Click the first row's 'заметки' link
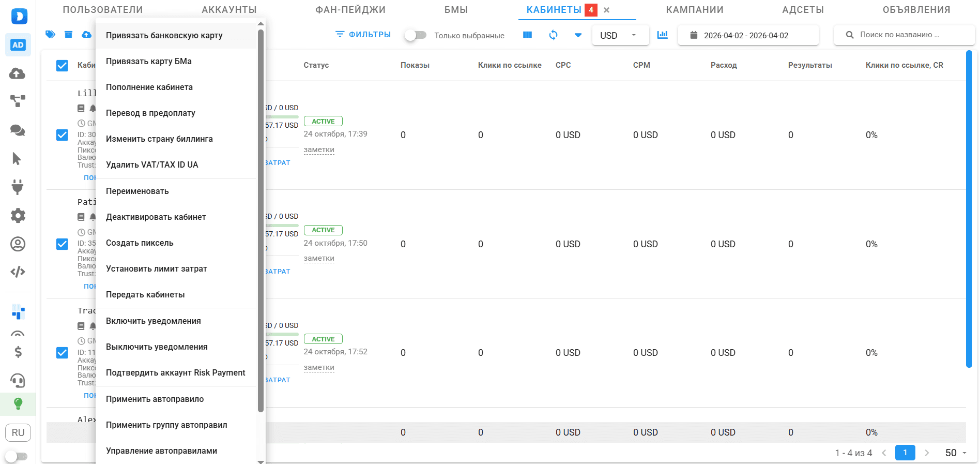 click(x=319, y=149)
